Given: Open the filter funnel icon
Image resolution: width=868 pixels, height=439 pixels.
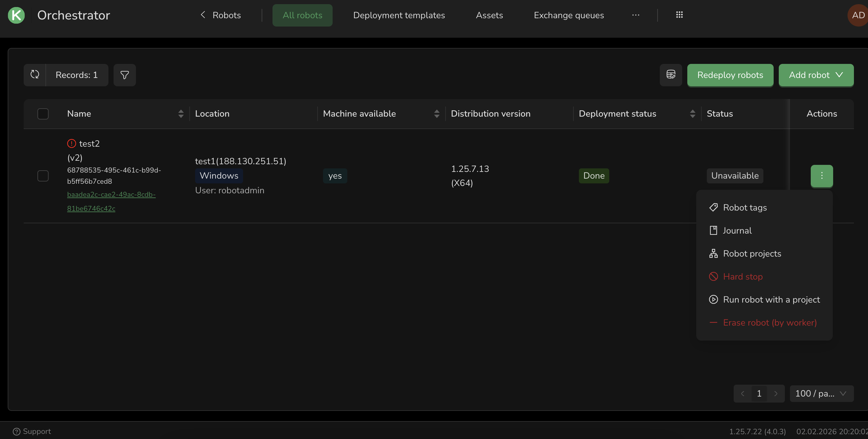Looking at the screenshot, I should (124, 75).
